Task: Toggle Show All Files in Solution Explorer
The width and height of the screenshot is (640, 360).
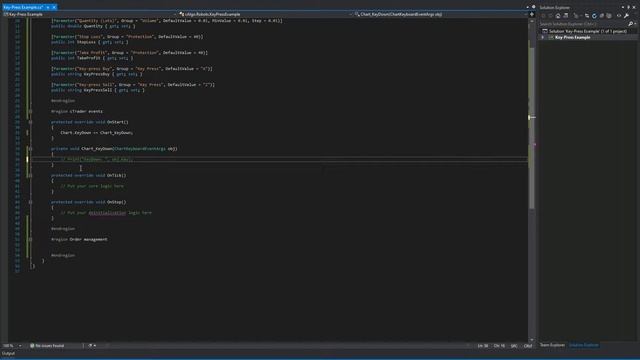Action: 609,16
